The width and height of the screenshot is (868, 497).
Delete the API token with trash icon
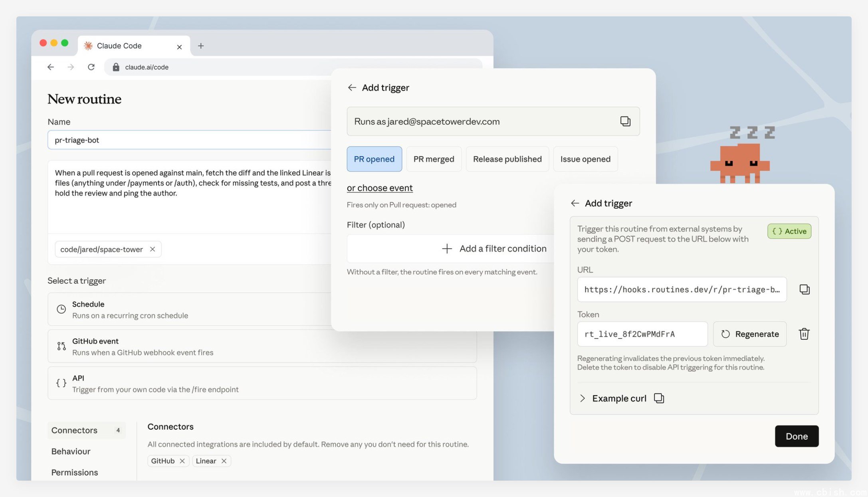pos(804,334)
